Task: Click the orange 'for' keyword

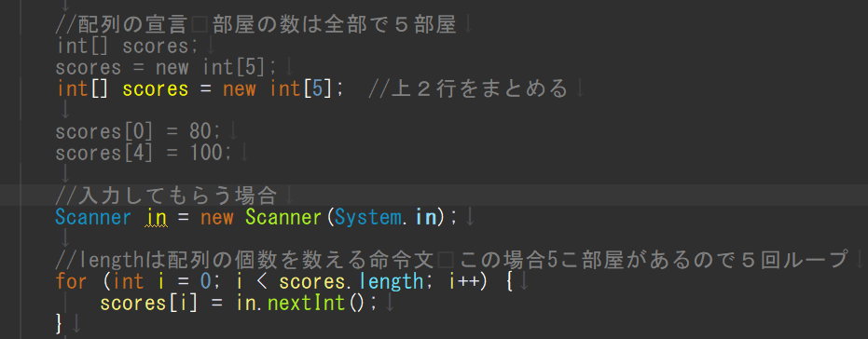Action: point(72,281)
